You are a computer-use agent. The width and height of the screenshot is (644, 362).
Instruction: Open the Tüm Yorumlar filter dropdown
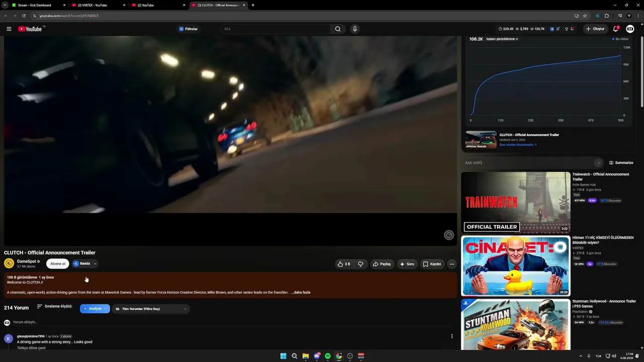(151, 309)
